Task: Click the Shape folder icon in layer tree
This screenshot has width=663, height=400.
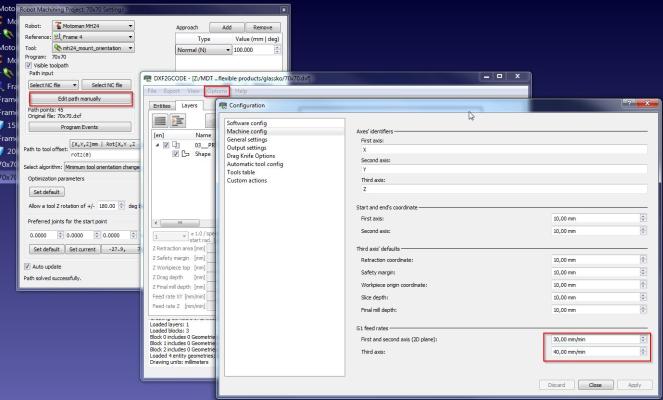Action: click(187, 154)
